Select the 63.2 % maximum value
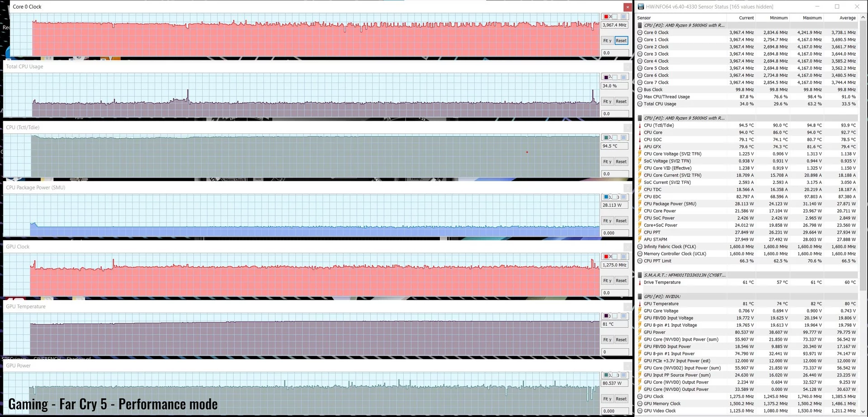This screenshot has height=417, width=868. (814, 104)
